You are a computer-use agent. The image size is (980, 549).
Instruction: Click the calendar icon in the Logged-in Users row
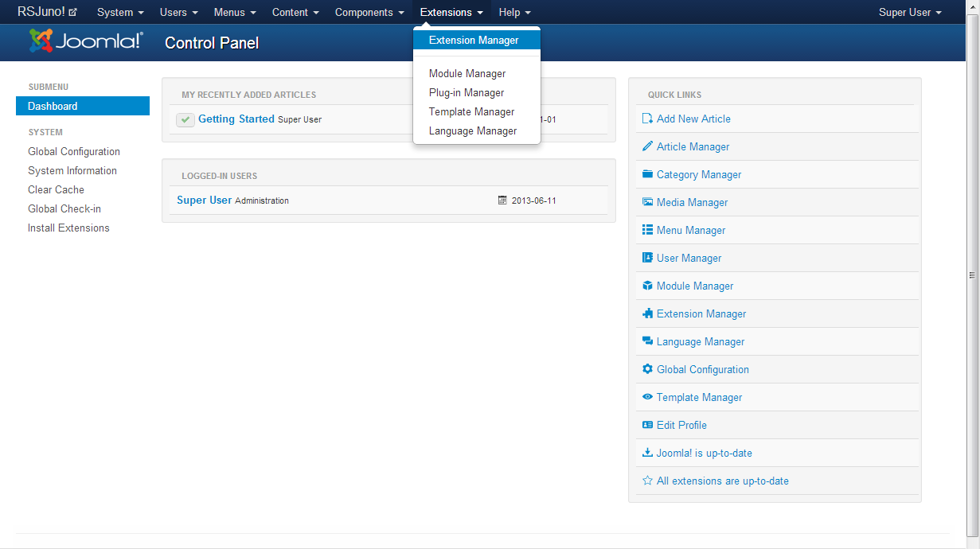[502, 201]
